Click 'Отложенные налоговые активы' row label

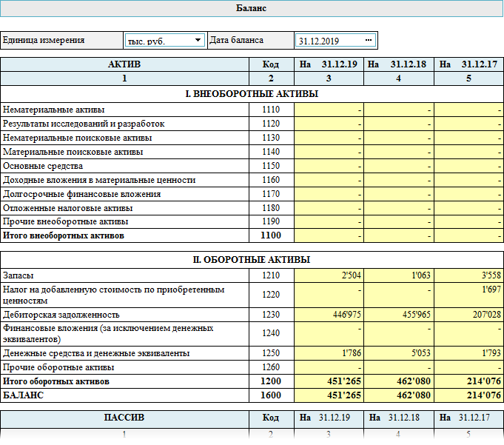click(x=68, y=208)
